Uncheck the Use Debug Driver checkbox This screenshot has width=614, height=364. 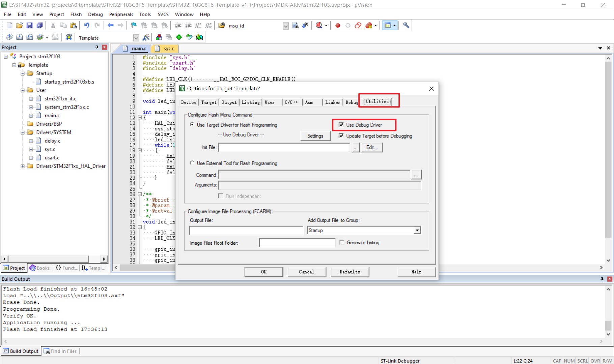[341, 125]
